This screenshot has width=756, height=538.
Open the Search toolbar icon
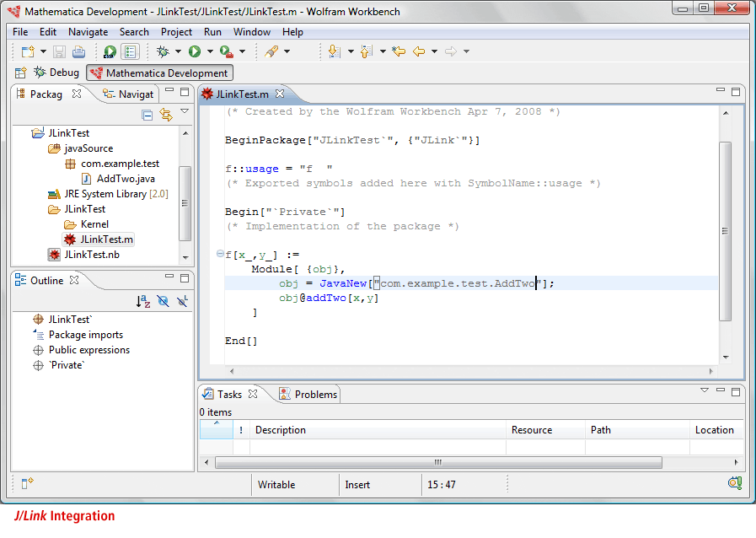[271, 51]
